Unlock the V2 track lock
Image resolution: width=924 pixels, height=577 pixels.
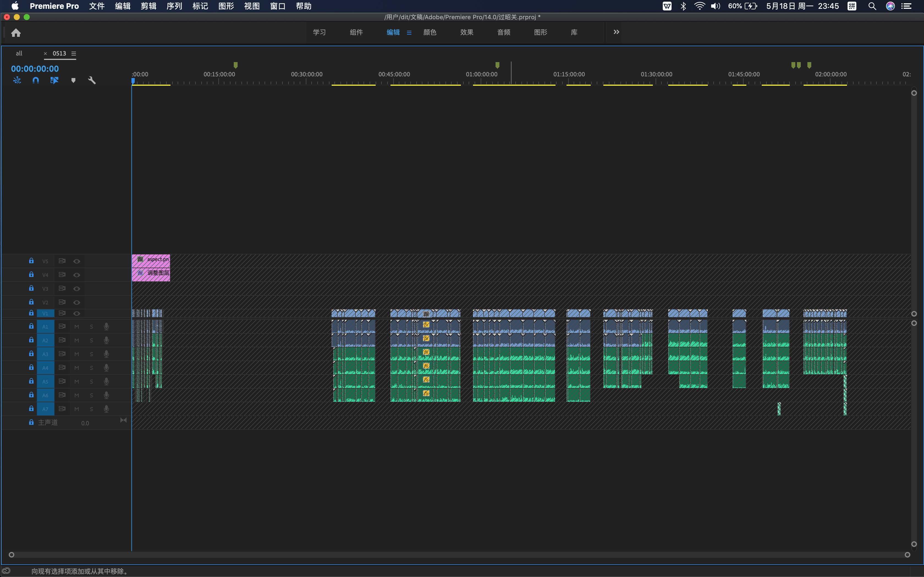[31, 302]
